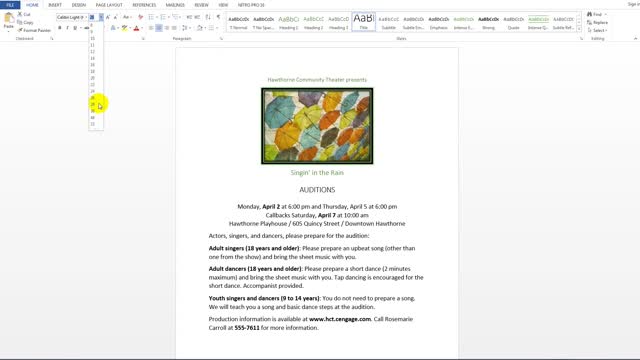Align text right
This screenshot has width=640, height=360.
point(167,28)
